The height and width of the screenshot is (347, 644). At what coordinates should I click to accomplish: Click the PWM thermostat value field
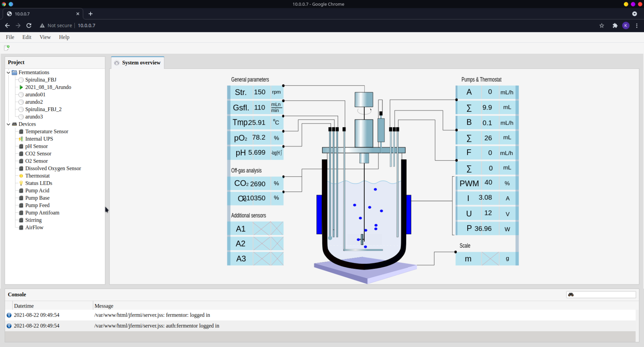(x=488, y=183)
